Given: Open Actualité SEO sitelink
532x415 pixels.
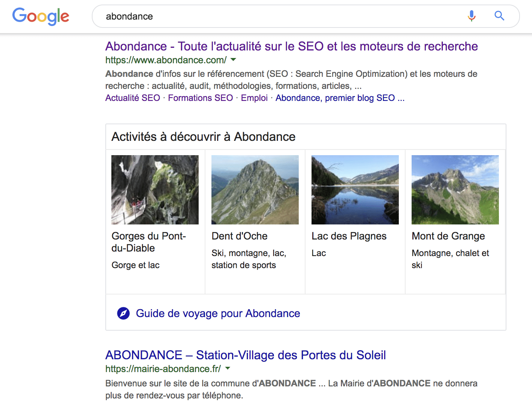Looking at the screenshot, I should (x=133, y=98).
